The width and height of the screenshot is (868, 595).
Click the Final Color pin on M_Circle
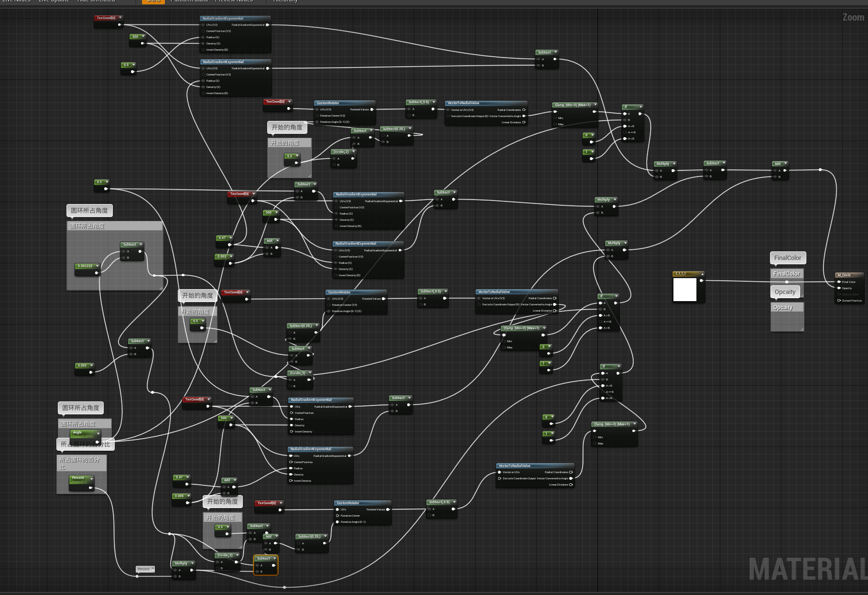(x=839, y=282)
